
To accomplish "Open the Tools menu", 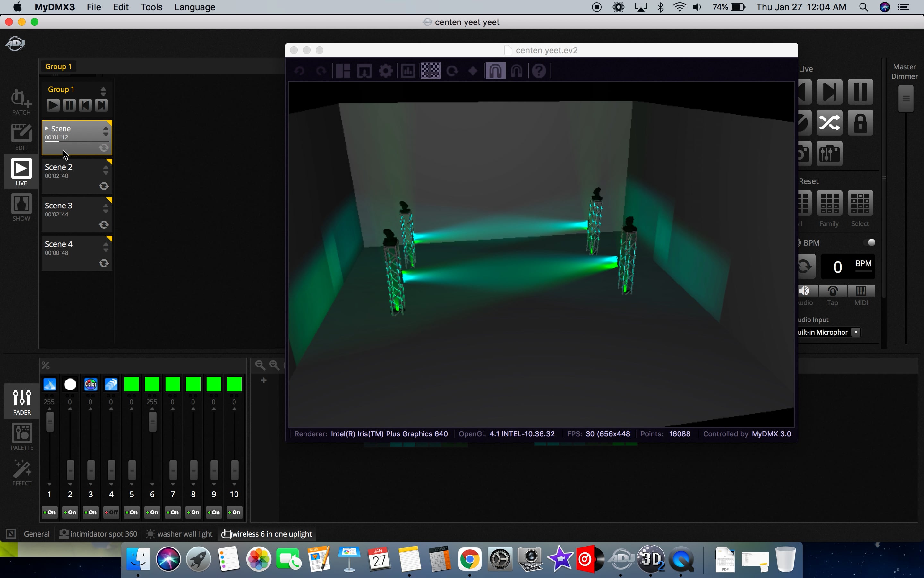I will pos(151,7).
